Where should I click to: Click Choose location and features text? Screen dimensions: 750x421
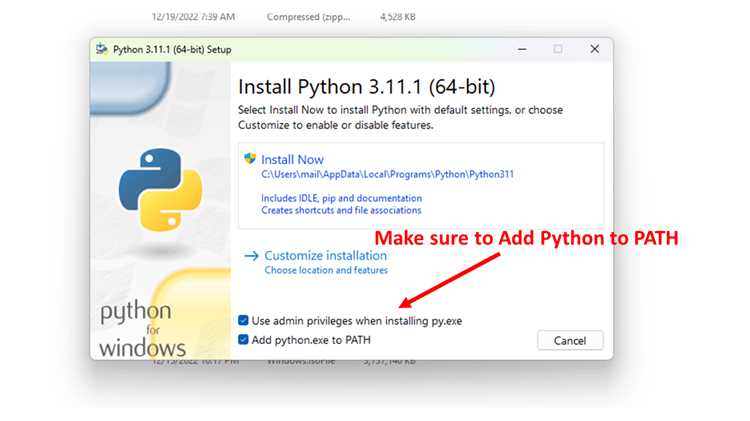(326, 270)
